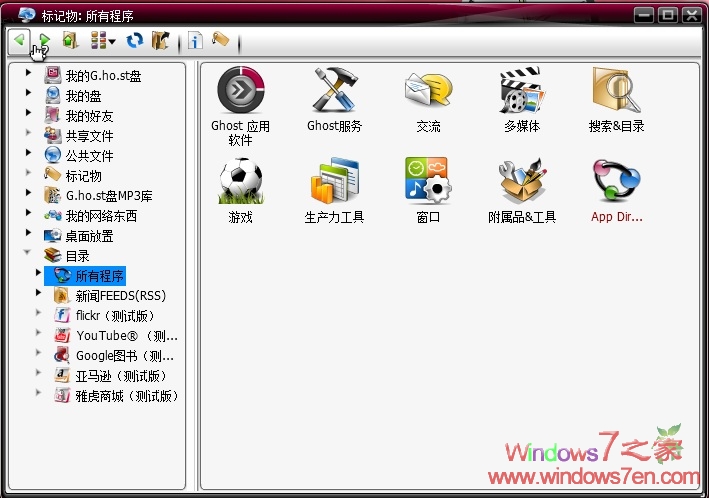Click the folder share toolbar icon
The image size is (709, 498).
click(x=161, y=40)
